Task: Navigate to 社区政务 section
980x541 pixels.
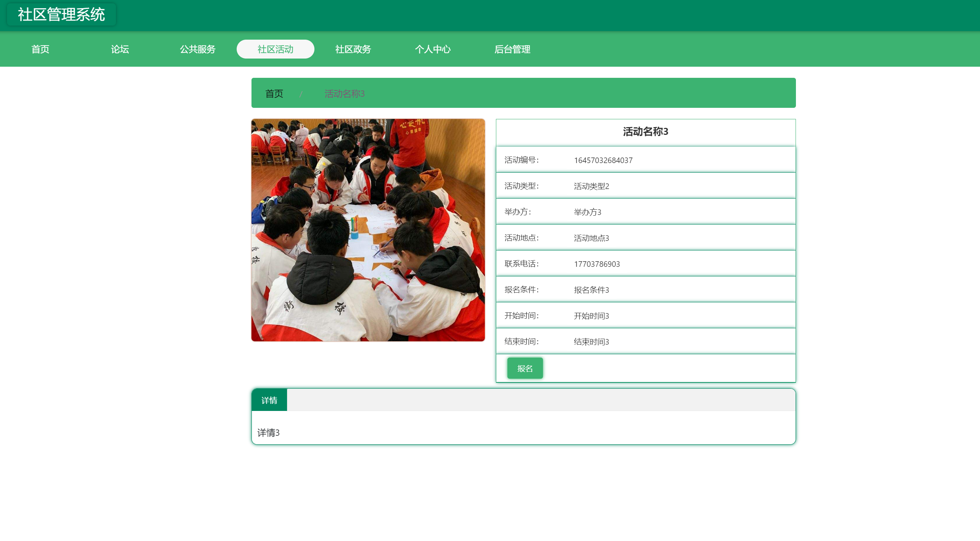Action: coord(353,49)
